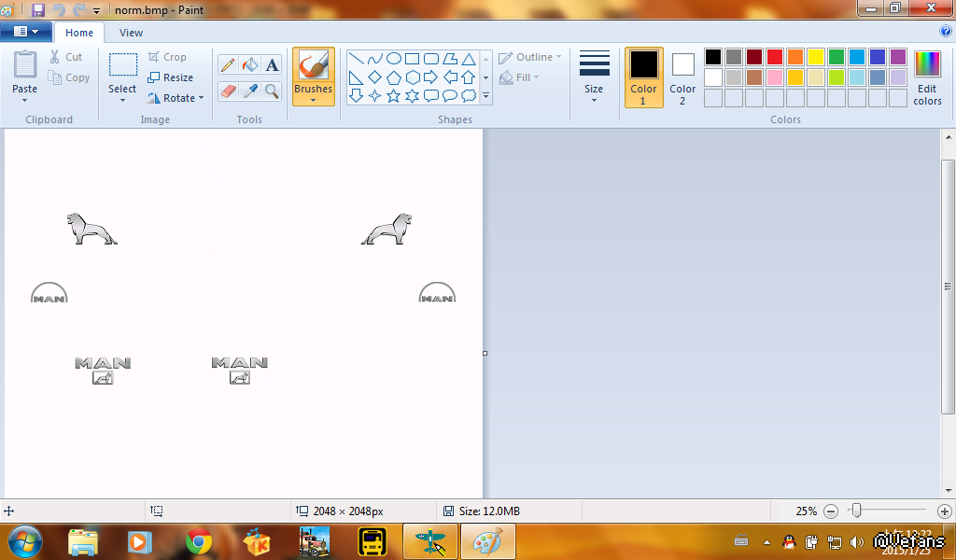Select the Color picker eyedropper
The width and height of the screenshot is (956, 560).
pos(249,91)
